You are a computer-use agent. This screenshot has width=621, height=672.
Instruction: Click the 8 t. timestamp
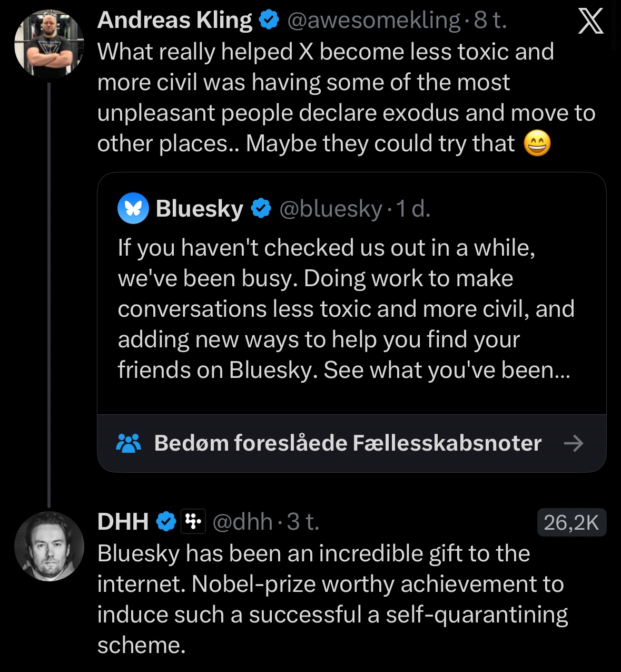coord(490,21)
